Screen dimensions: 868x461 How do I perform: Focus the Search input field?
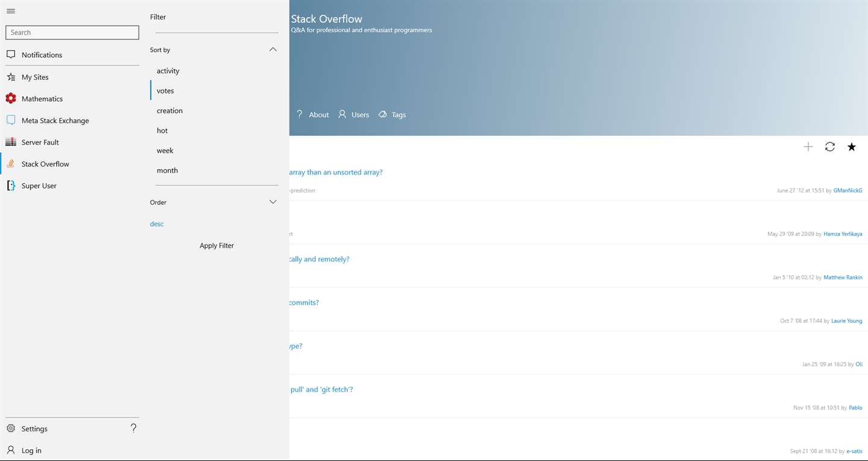[x=72, y=33]
